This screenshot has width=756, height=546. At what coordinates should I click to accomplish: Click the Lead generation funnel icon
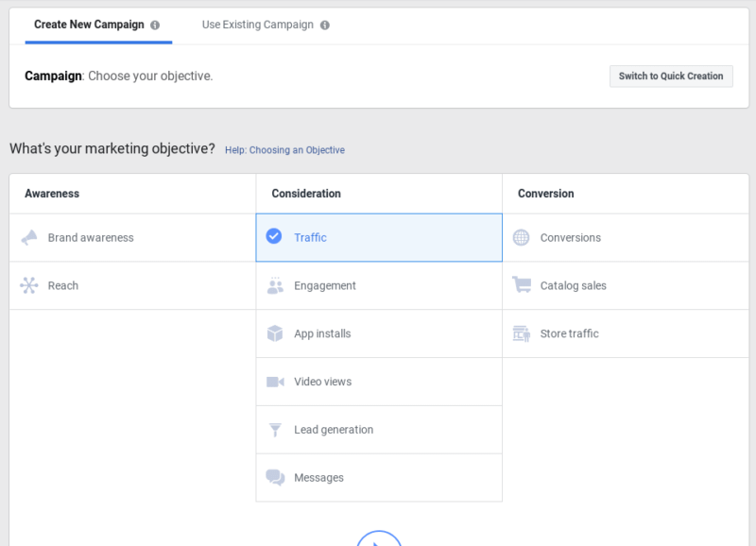(275, 430)
